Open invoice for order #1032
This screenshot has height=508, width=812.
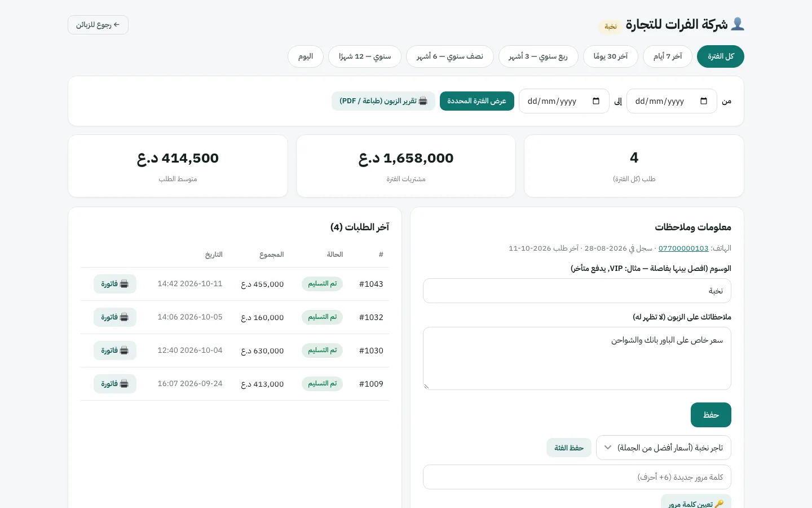click(x=115, y=317)
